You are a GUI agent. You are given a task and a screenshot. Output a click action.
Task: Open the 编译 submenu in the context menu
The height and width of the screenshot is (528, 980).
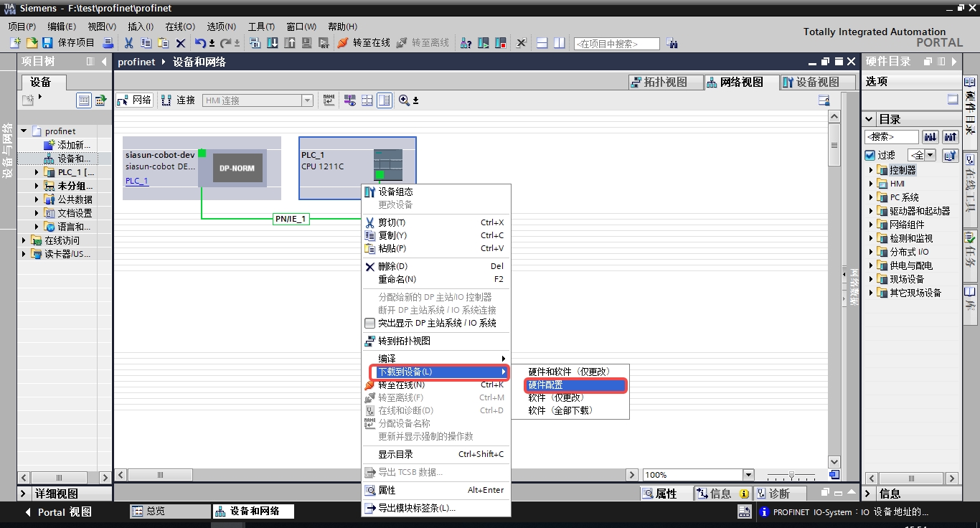[435, 358]
